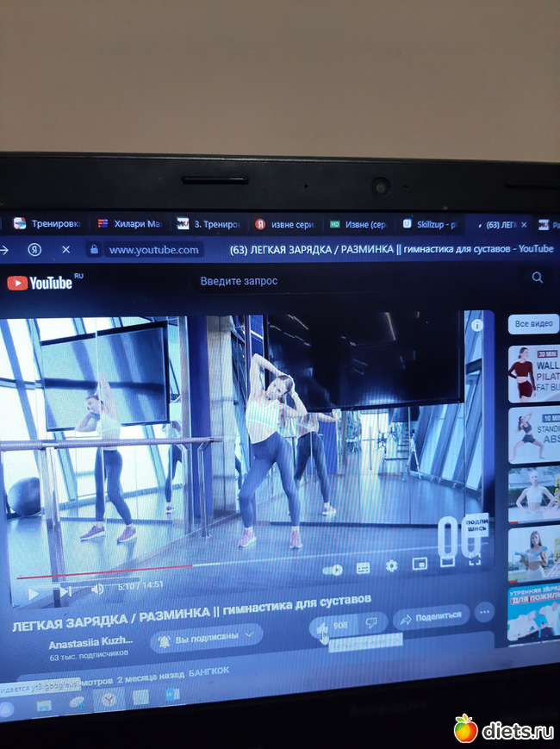This screenshot has height=749, width=560.
Task: Switch to miniplayer mode
Action: pos(420,565)
